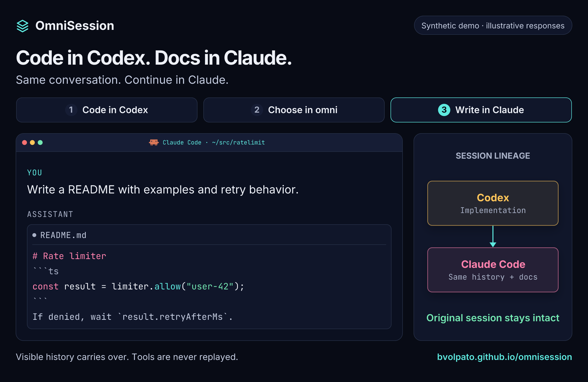Click 'Code in Codex. Docs in Claude.' headline

click(x=154, y=58)
